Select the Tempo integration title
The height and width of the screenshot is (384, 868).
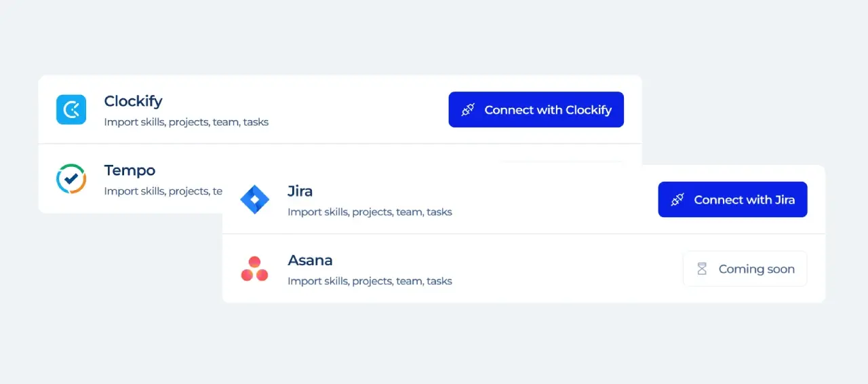coord(130,170)
